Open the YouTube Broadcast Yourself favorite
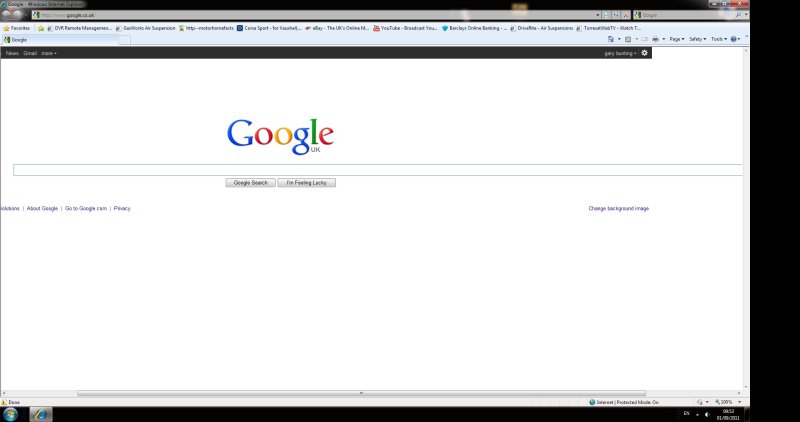The width and height of the screenshot is (800, 422). (406, 28)
